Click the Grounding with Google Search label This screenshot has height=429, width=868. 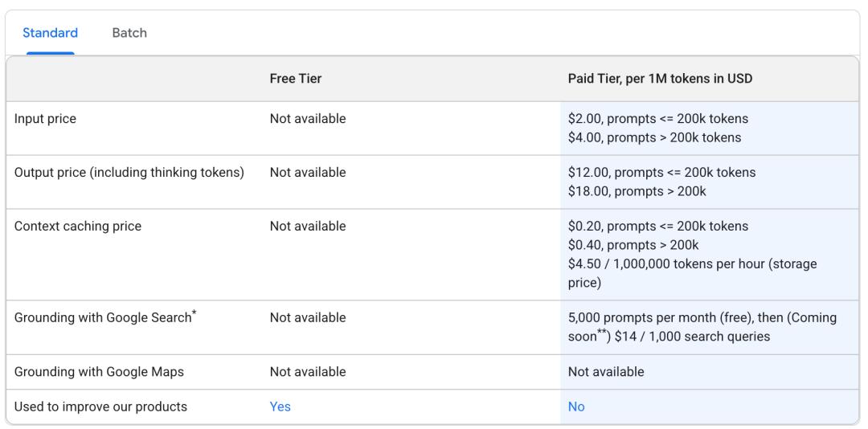click(104, 317)
